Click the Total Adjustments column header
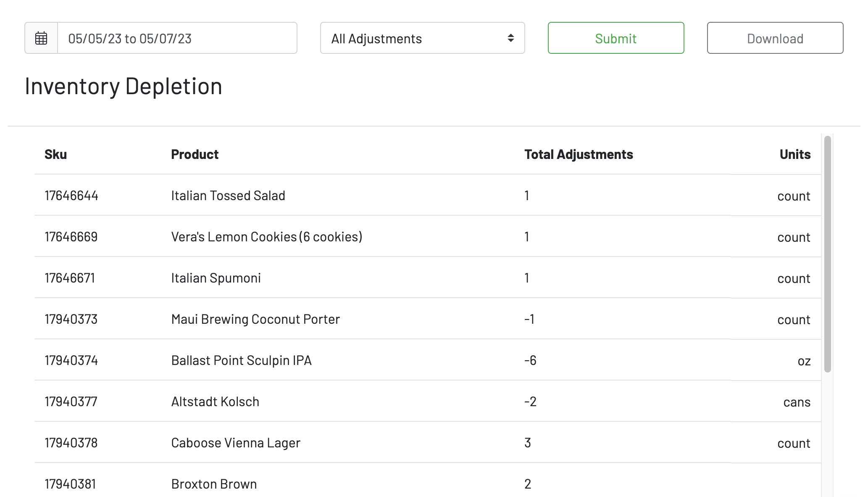 579,154
